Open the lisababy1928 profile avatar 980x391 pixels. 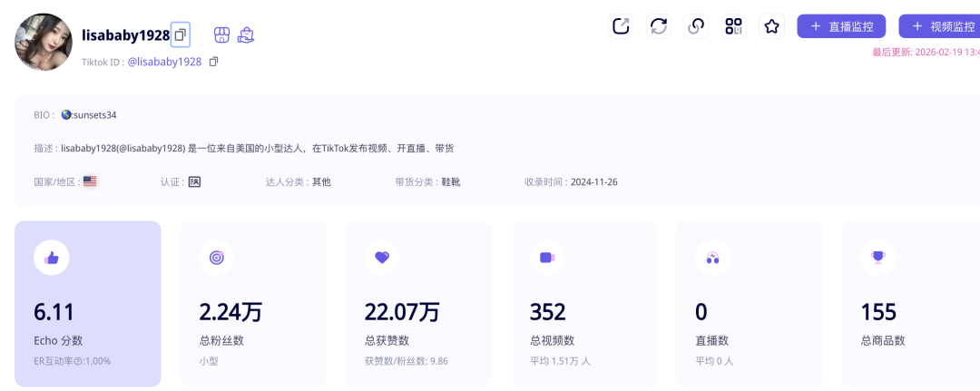(x=44, y=42)
